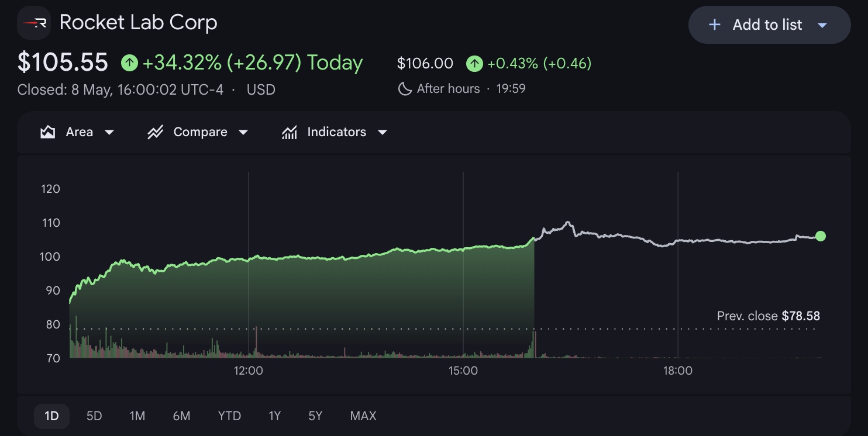Switch to the 1M time range
The width and height of the screenshot is (868, 436).
click(137, 416)
